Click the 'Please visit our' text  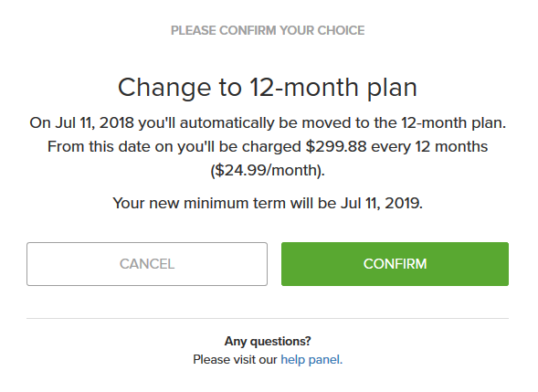coord(235,360)
